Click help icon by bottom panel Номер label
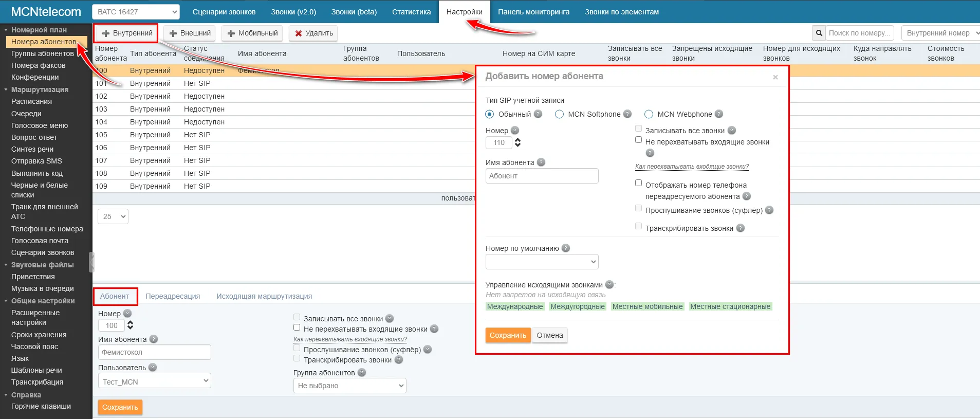 click(127, 313)
